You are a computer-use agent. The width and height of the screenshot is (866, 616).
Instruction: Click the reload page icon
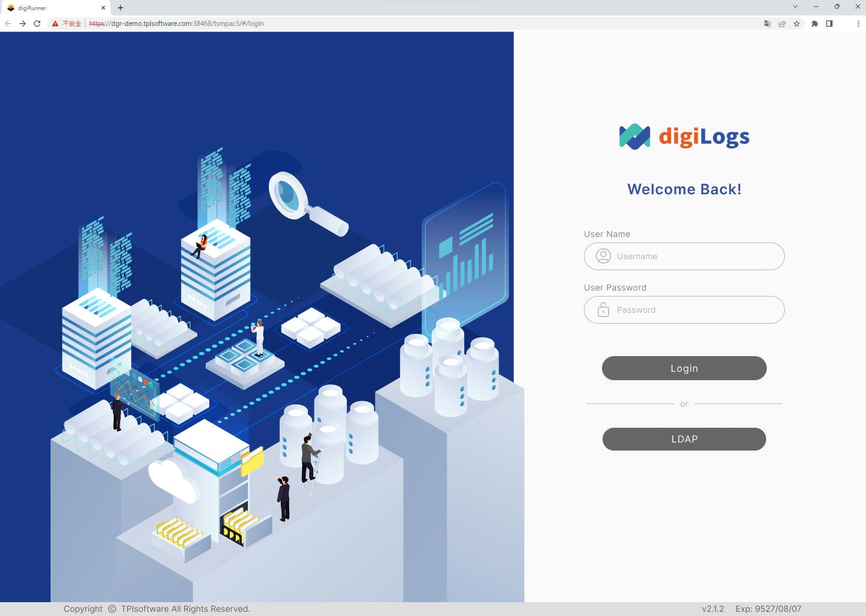37,23
